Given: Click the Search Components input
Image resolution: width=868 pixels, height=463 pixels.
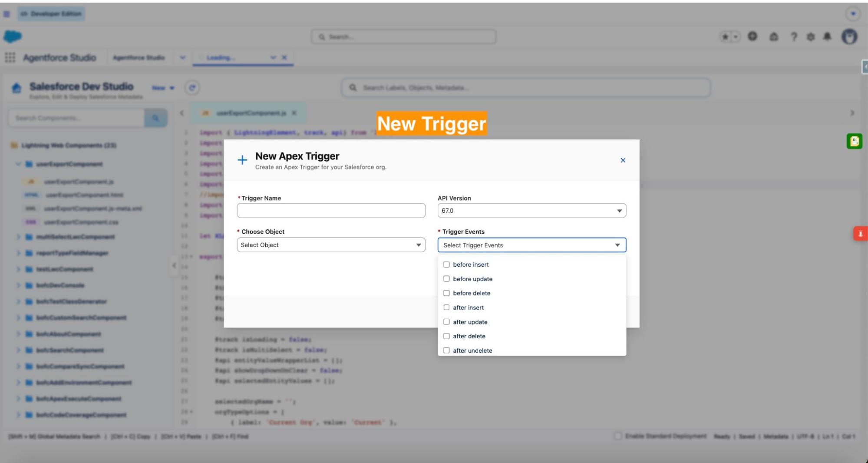Looking at the screenshot, I should coord(76,118).
